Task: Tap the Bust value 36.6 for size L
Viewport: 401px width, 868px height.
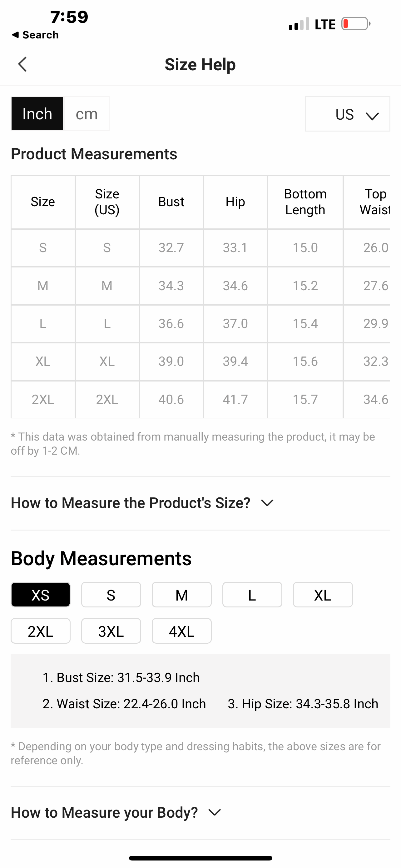Action: point(171,324)
